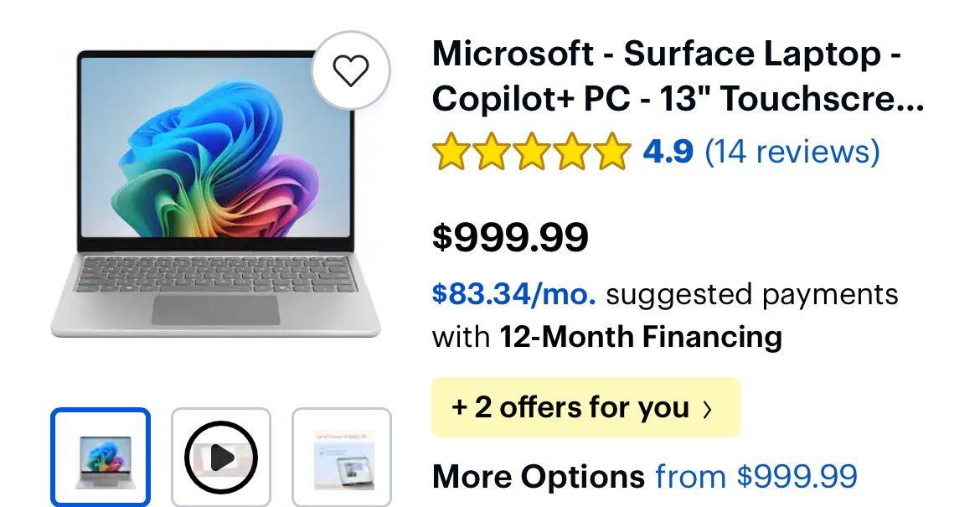
Task: Open the 14 reviews link
Action: coord(792,152)
